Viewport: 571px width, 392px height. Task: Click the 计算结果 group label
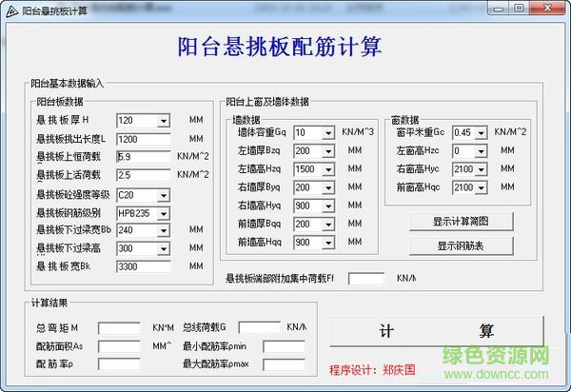[49, 303]
